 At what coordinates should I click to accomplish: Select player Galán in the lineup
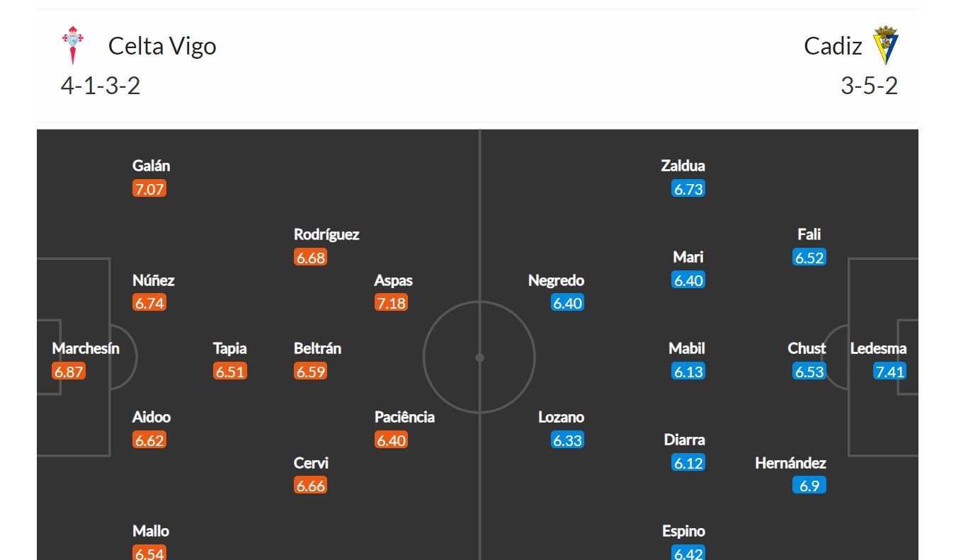coord(151,166)
